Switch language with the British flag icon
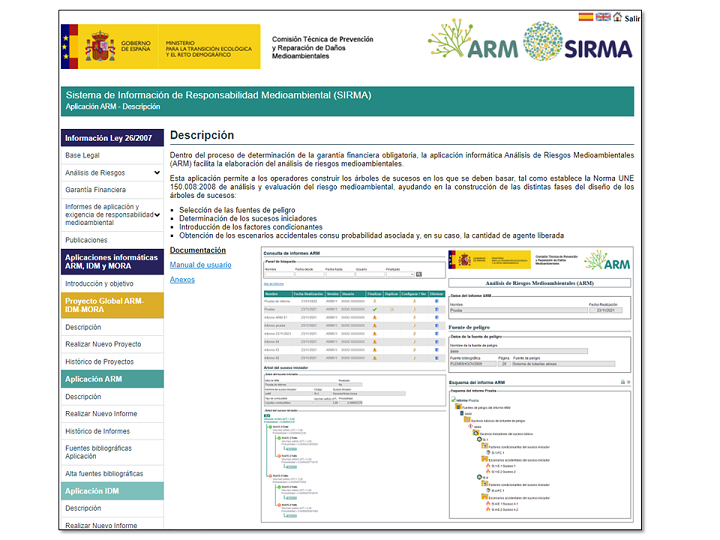This screenshot has width=720, height=540. [603, 17]
